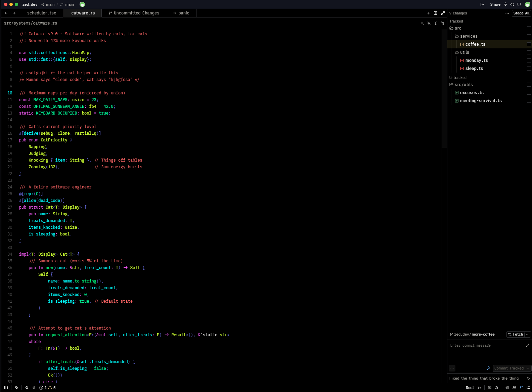Switch to the scheduler.tsx tab
The image size is (532, 392).
tap(42, 13)
